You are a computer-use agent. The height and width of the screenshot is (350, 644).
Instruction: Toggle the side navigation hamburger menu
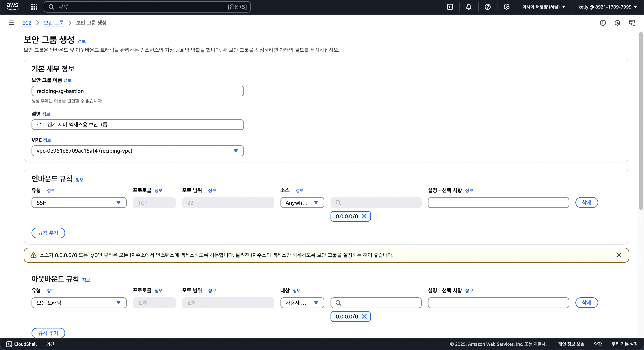coord(11,23)
